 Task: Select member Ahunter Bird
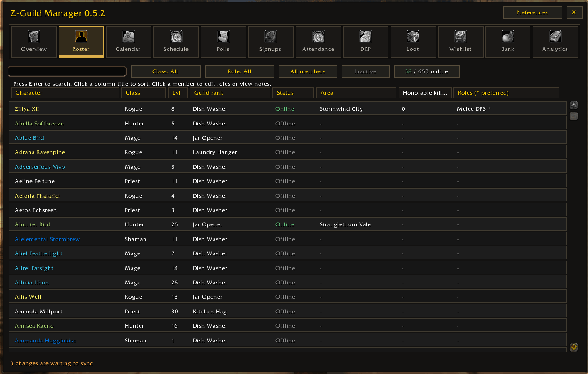[288, 224]
